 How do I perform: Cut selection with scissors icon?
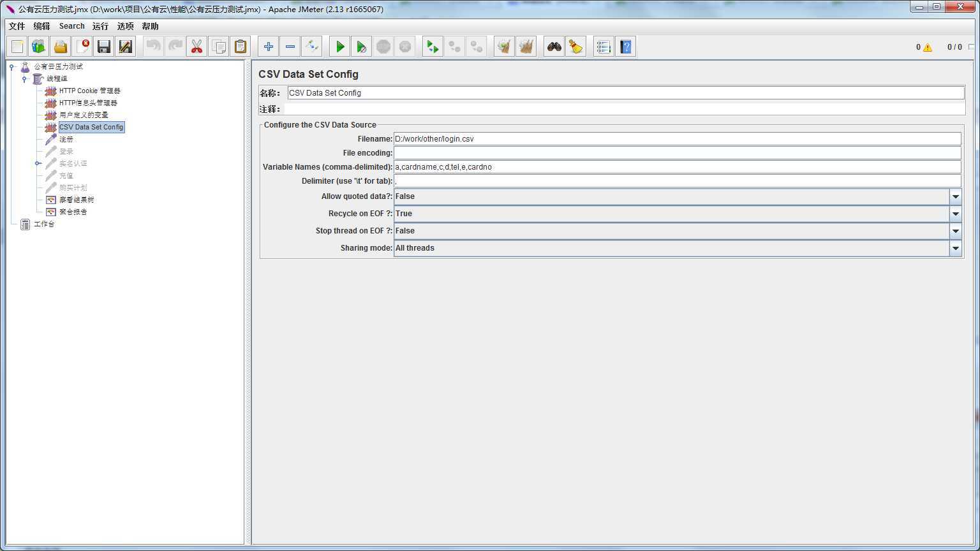pos(197,47)
